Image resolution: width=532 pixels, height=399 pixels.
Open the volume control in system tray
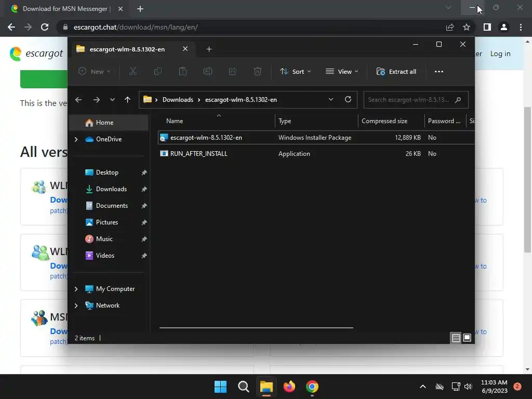coord(468,387)
